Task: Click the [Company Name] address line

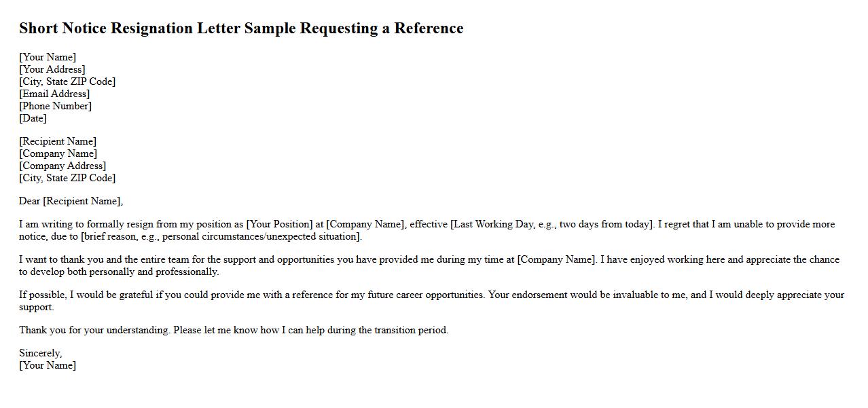Action: pos(58,153)
